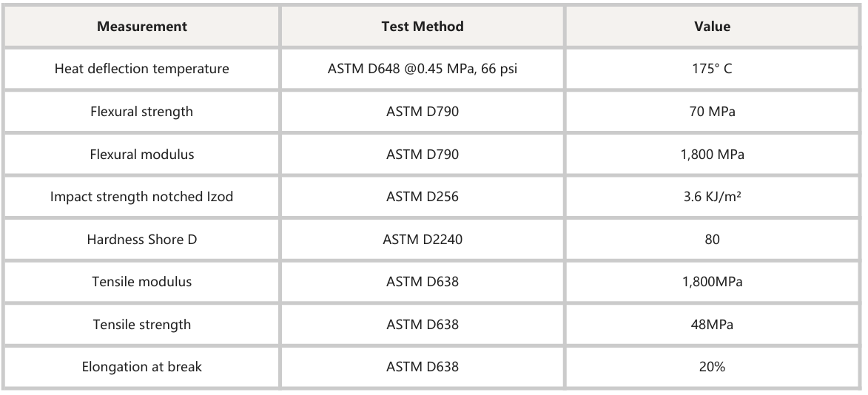The width and height of the screenshot is (868, 395).
Task: Select the 20% elongation value
Action: point(712,367)
